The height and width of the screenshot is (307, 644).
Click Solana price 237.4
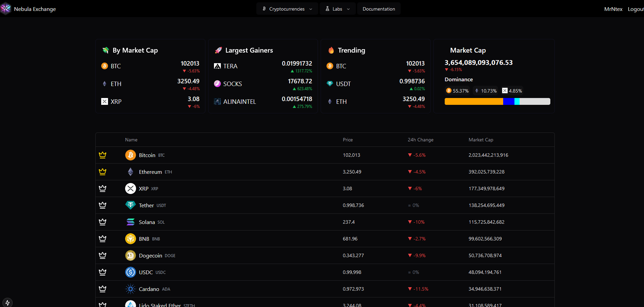click(x=349, y=222)
